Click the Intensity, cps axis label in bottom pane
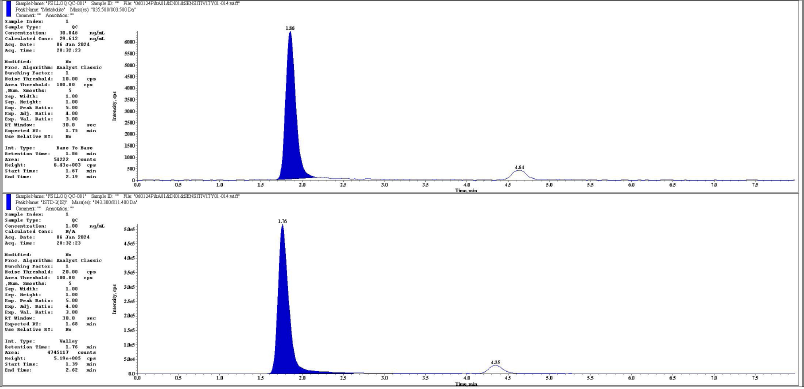This screenshot has width=804, height=389. 114,300
